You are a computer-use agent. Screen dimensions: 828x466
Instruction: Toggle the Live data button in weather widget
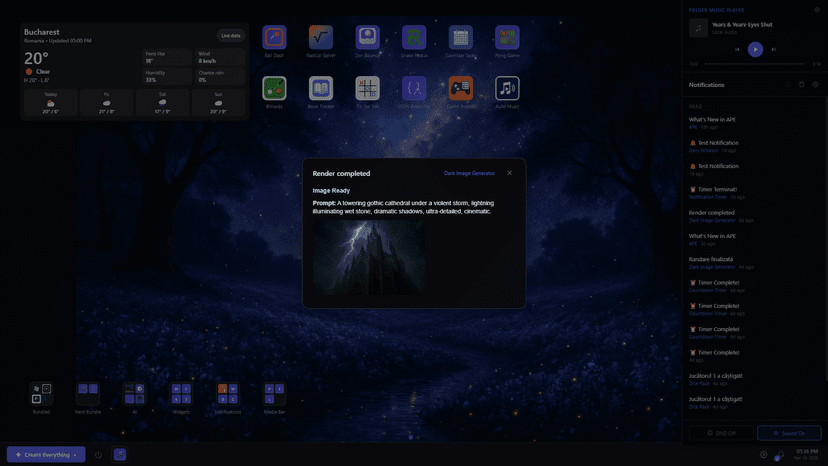coord(231,35)
